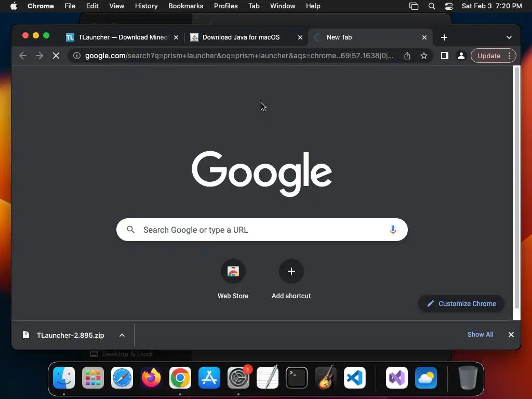Screen dimensions: 532x399
Task: Open Launchpad from the Dock
Action: click(93, 378)
